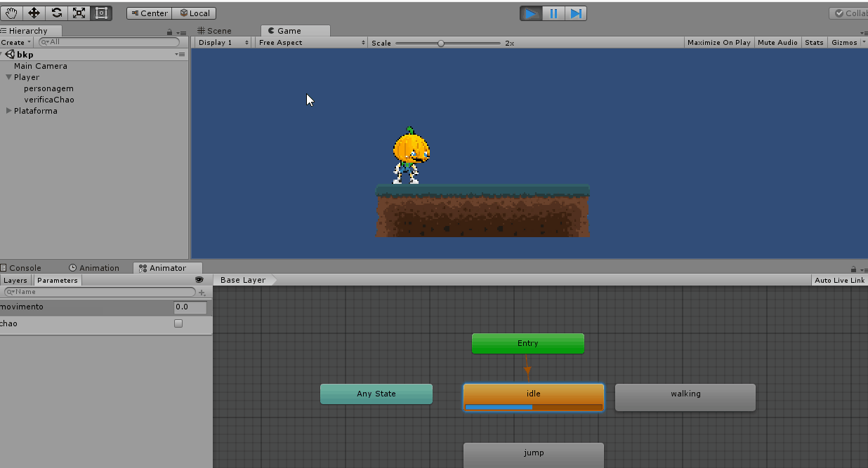Select the walking animation state
868x468 pixels.
(x=684, y=397)
